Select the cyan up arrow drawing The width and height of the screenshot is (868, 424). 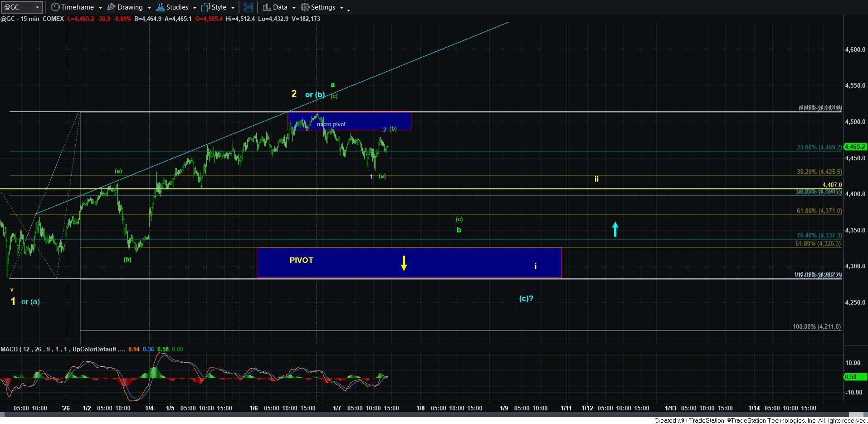pyautogui.click(x=615, y=229)
